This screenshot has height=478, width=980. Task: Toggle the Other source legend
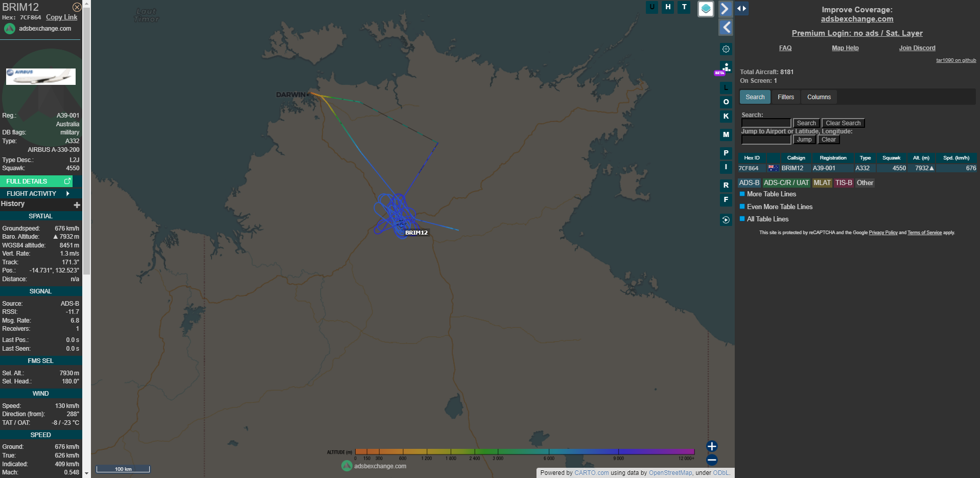pyautogui.click(x=865, y=183)
